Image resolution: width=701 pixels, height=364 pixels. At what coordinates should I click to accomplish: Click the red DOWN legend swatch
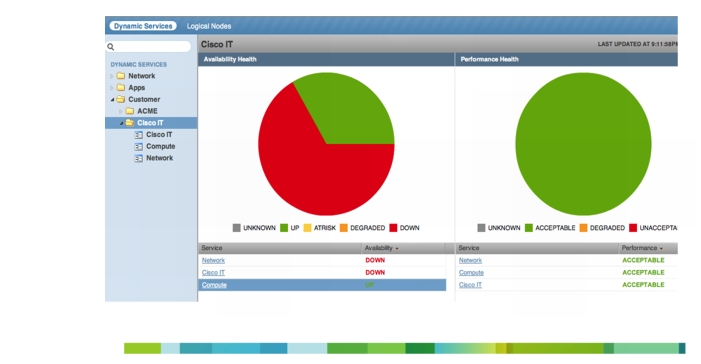point(393,228)
